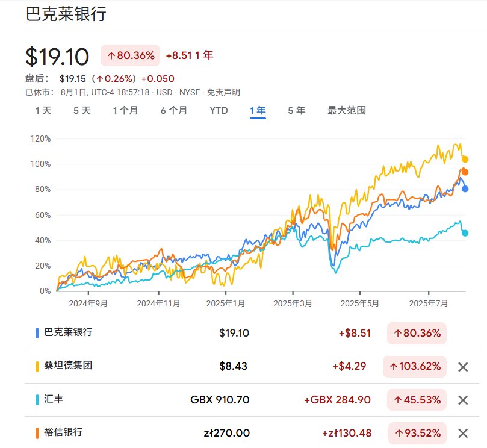
Task: Open the 6个月 range view
Action: point(173,111)
